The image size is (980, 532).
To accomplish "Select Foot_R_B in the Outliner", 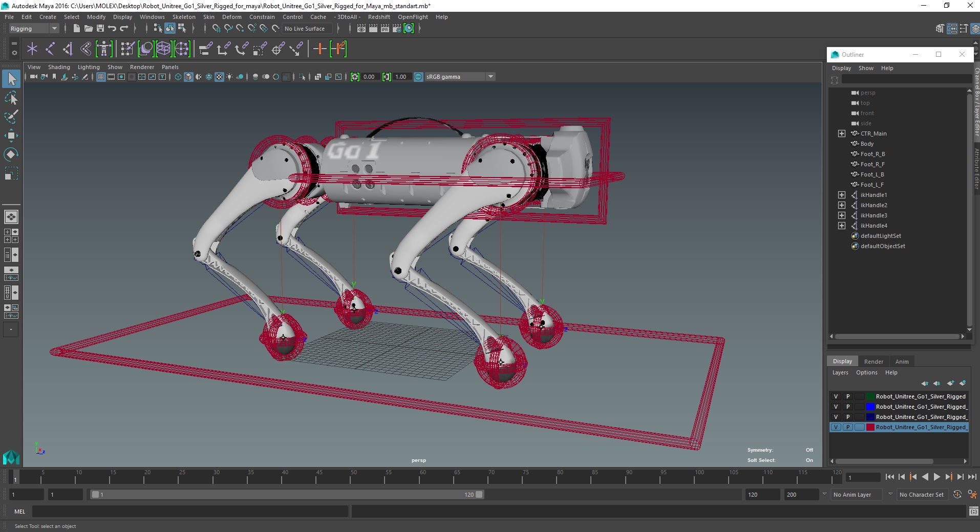I will (872, 154).
